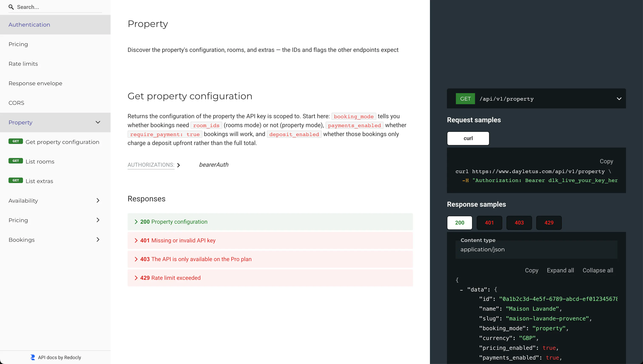The image size is (643, 364).
Task: Click the "GBP" currency value
Action: (x=527, y=338)
